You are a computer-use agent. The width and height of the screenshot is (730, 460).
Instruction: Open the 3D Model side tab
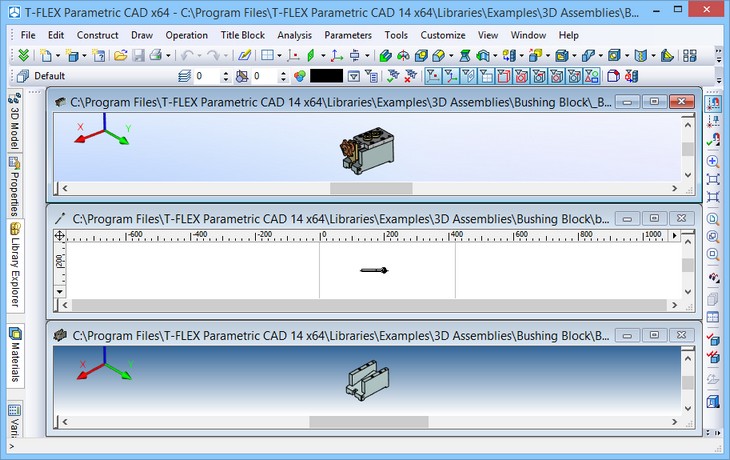15,121
